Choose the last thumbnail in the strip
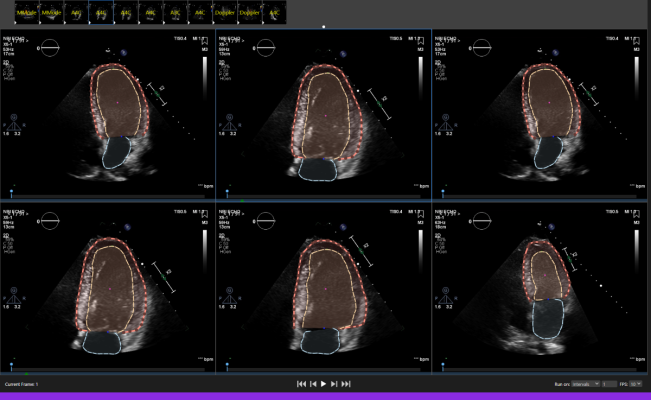Viewport: 651px width, 400px height. [x=274, y=12]
